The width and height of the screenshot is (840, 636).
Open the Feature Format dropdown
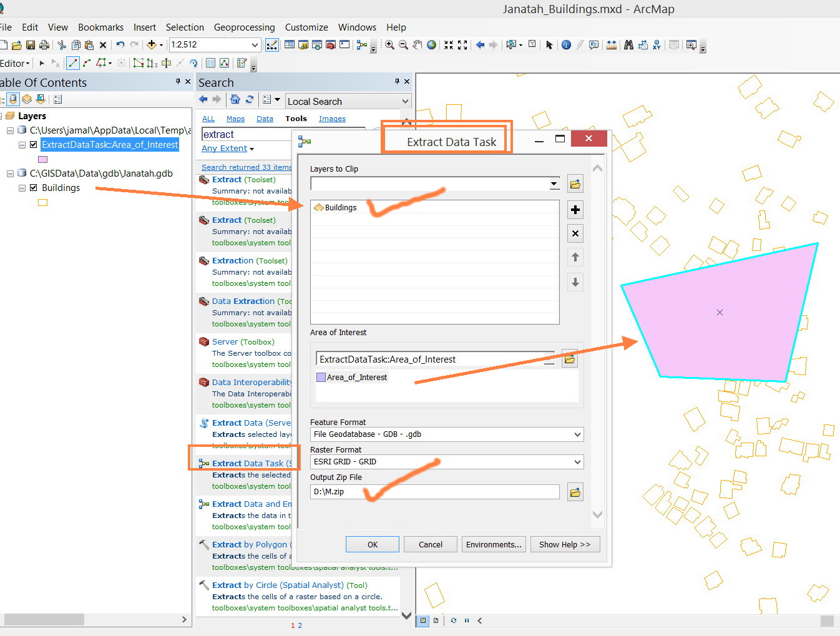pos(577,434)
